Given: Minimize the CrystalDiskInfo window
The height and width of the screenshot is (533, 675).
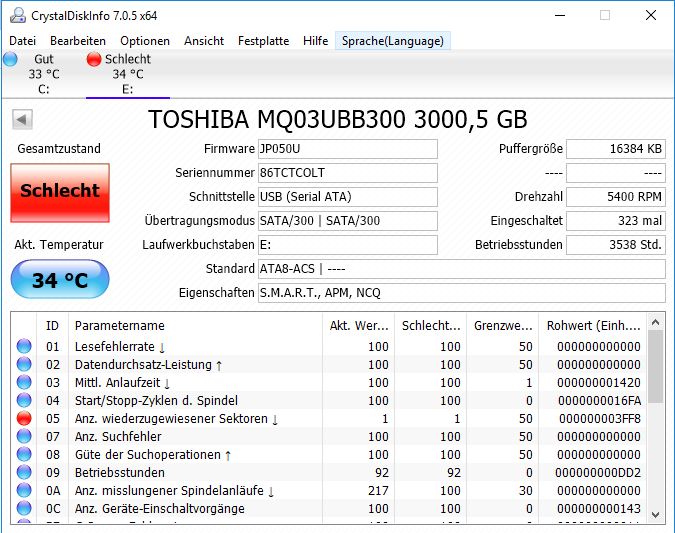Looking at the screenshot, I should tap(560, 15).
